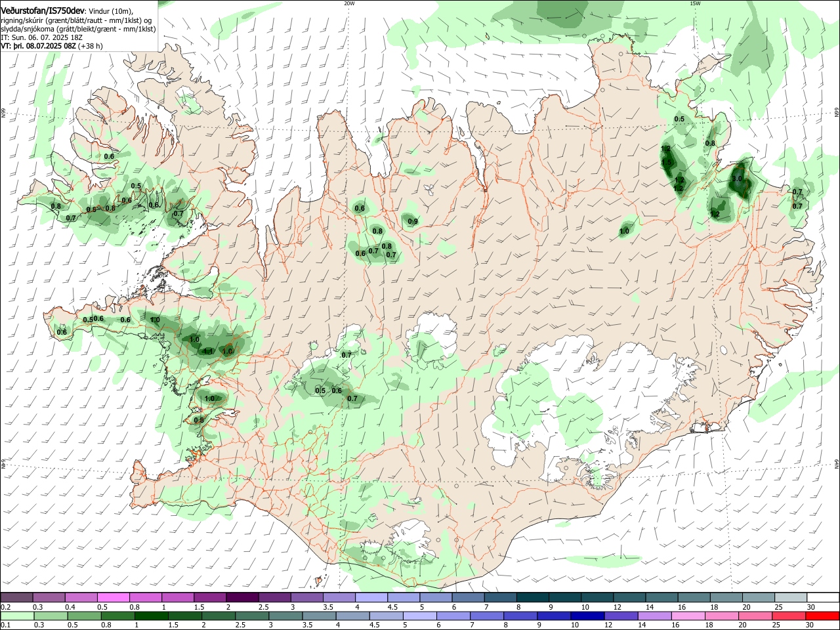
Task: Click the 'Veðurstofan/IS750dev' title text
Action: tap(42, 10)
